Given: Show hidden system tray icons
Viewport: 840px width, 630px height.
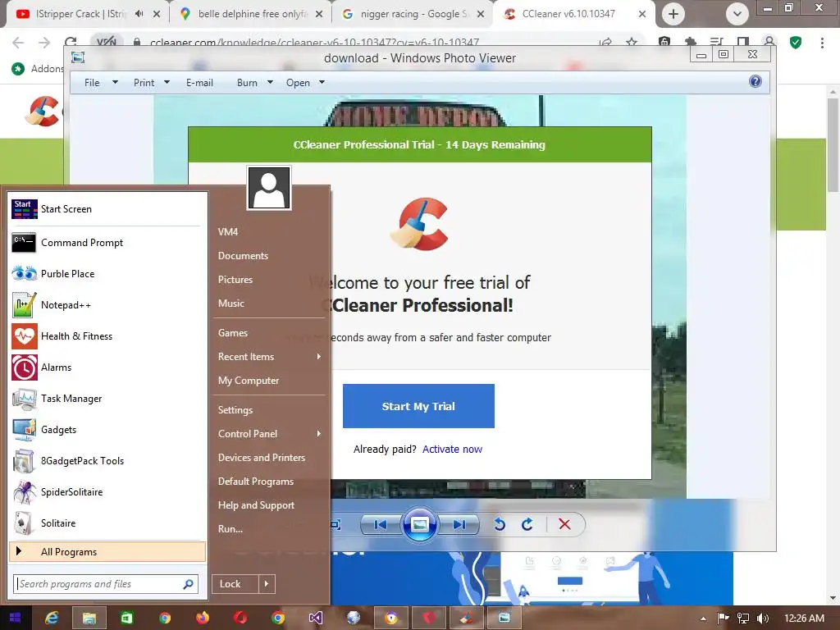Looking at the screenshot, I should [703, 619].
